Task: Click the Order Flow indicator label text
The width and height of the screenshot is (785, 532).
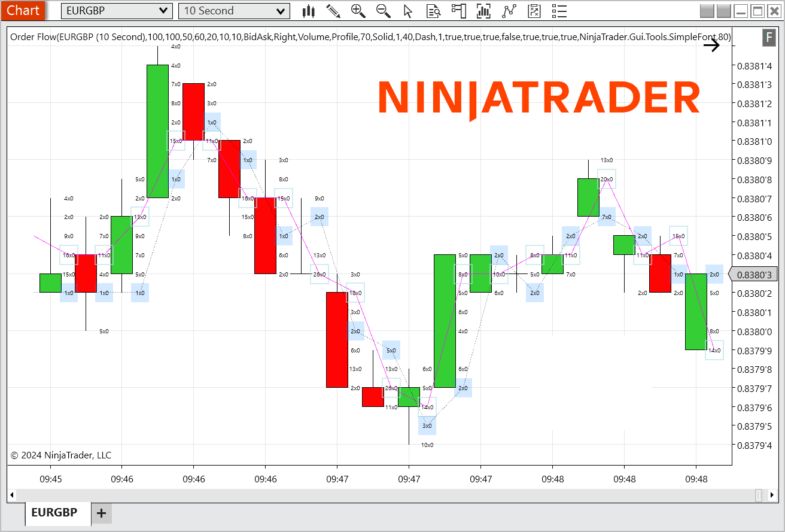Action: click(x=370, y=37)
